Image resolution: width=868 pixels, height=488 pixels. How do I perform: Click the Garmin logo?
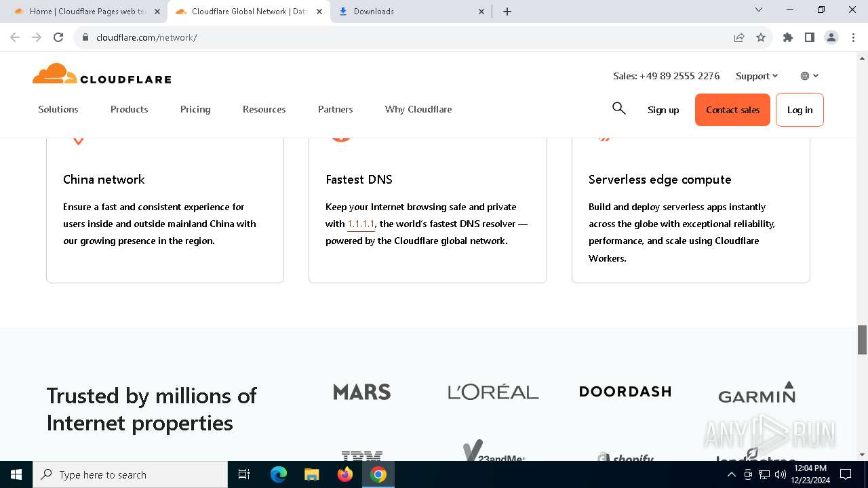(757, 392)
